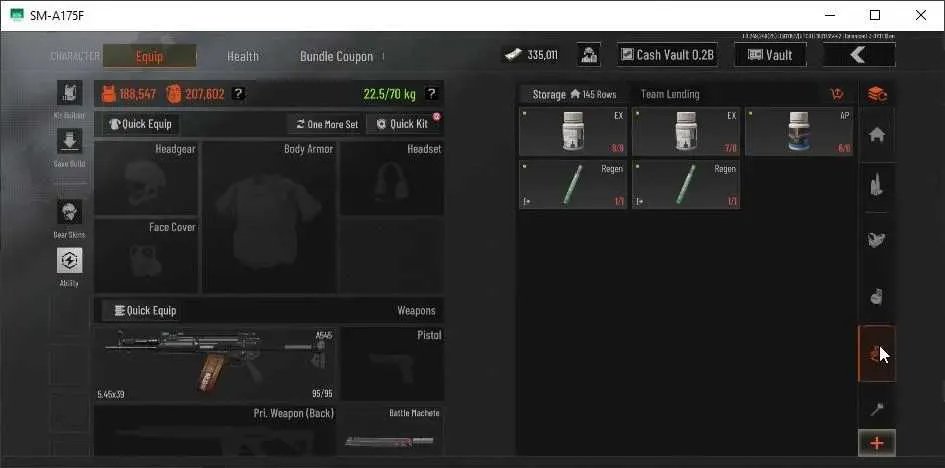Click the cash banknote icon by 335,011
The width and height of the screenshot is (945, 468).
click(x=513, y=55)
